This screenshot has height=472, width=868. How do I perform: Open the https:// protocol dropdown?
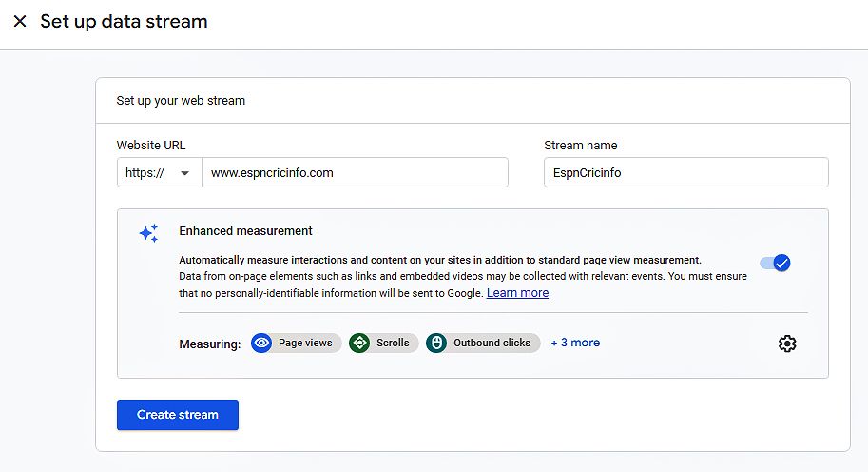pos(160,172)
